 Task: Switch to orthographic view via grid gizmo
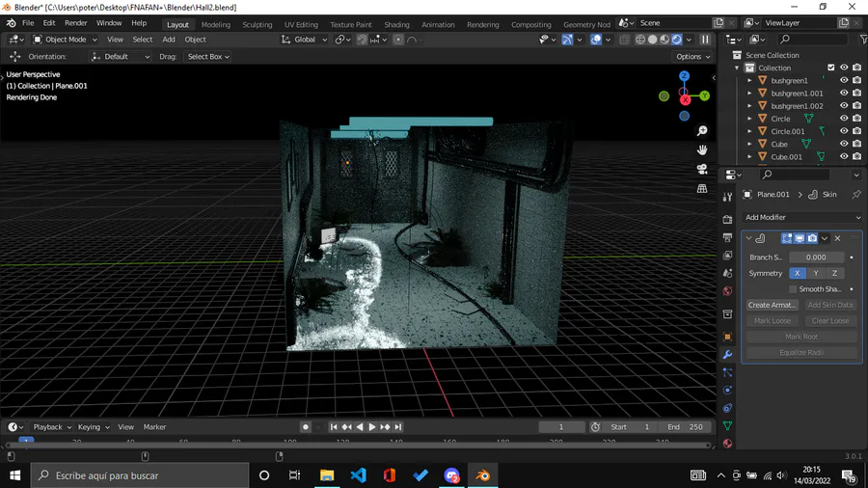pyautogui.click(x=702, y=188)
